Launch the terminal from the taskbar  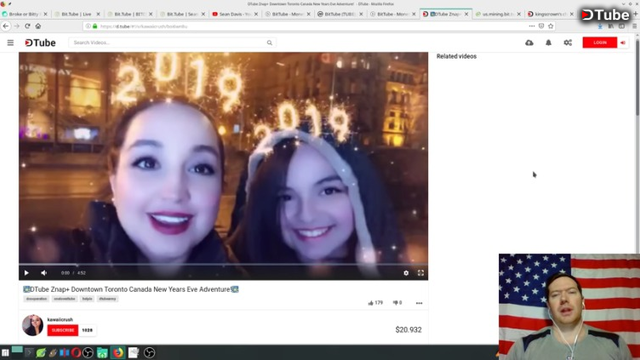(29, 352)
